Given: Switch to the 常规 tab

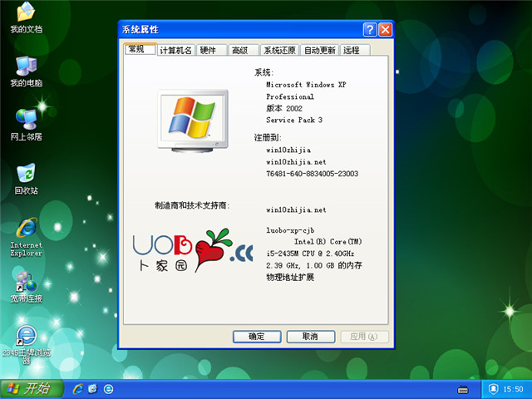Looking at the screenshot, I should [x=140, y=49].
